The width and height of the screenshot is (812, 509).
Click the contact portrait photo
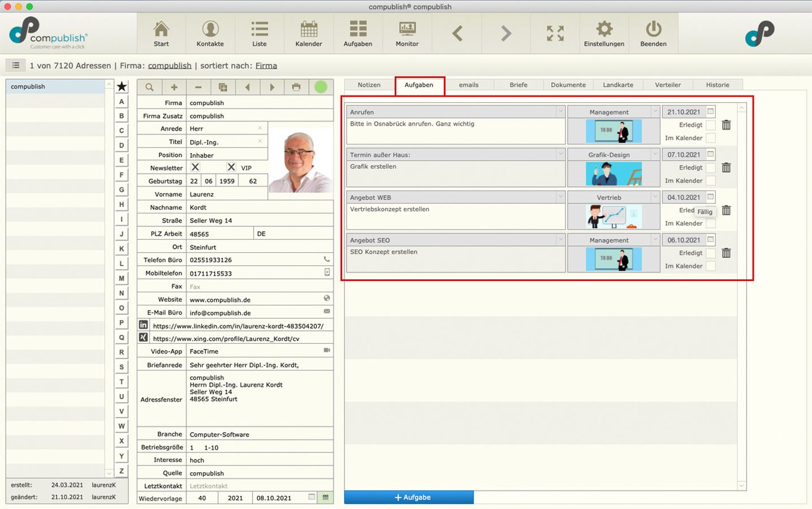pyautogui.click(x=300, y=161)
